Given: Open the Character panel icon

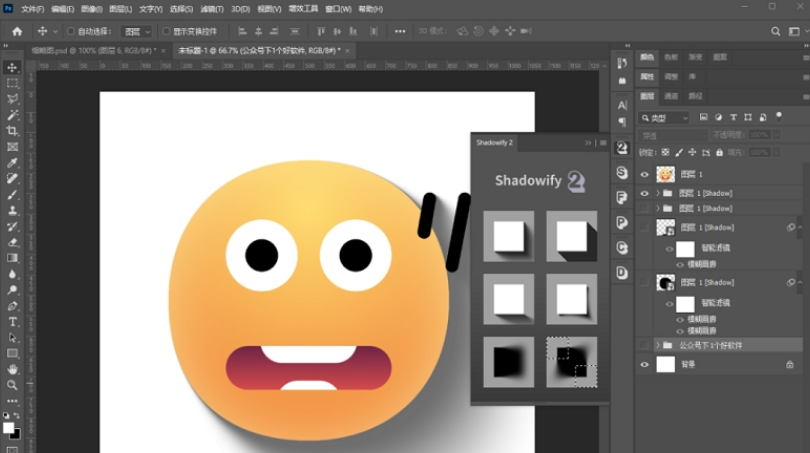Looking at the screenshot, I should click(x=622, y=105).
